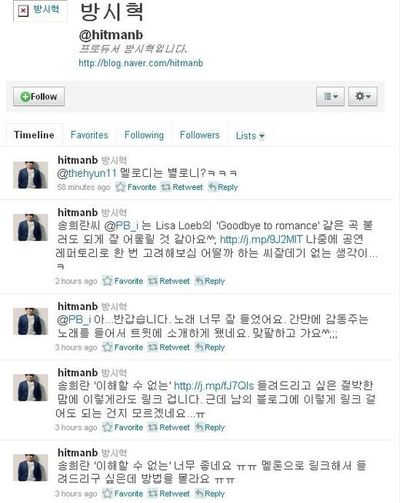Click the first tweet's profile avatar
The width and height of the screenshot is (400, 503).
pyautogui.click(x=30, y=175)
